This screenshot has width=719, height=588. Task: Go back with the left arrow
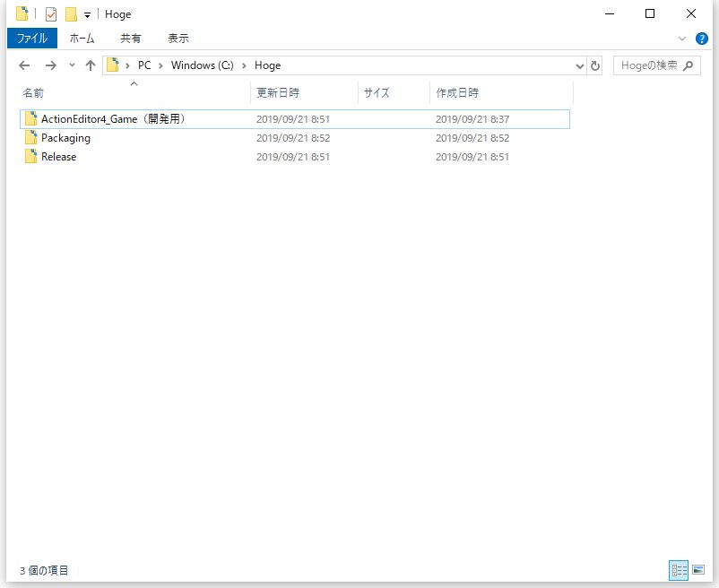(24, 65)
